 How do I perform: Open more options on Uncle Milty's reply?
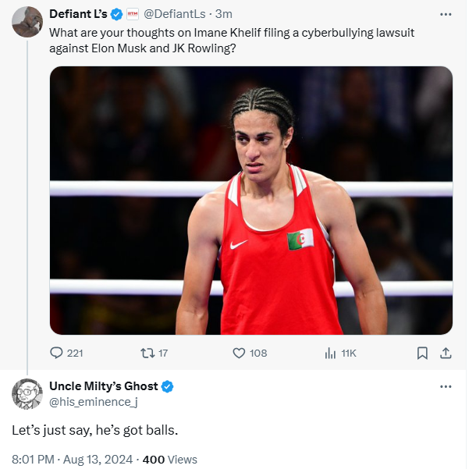pyautogui.click(x=446, y=386)
